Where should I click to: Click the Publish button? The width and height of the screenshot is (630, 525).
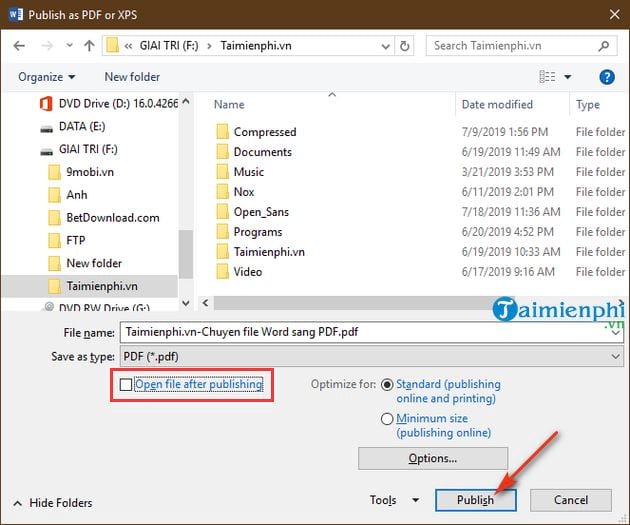[476, 500]
